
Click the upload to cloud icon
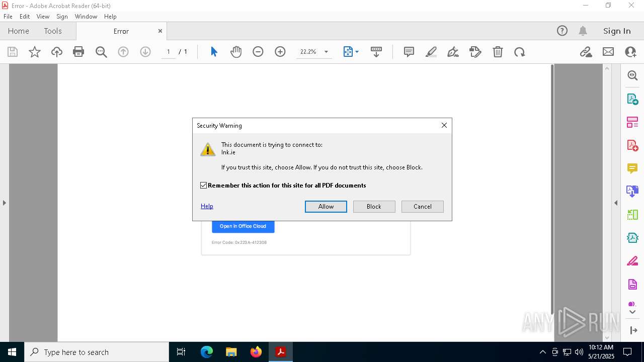57,52
